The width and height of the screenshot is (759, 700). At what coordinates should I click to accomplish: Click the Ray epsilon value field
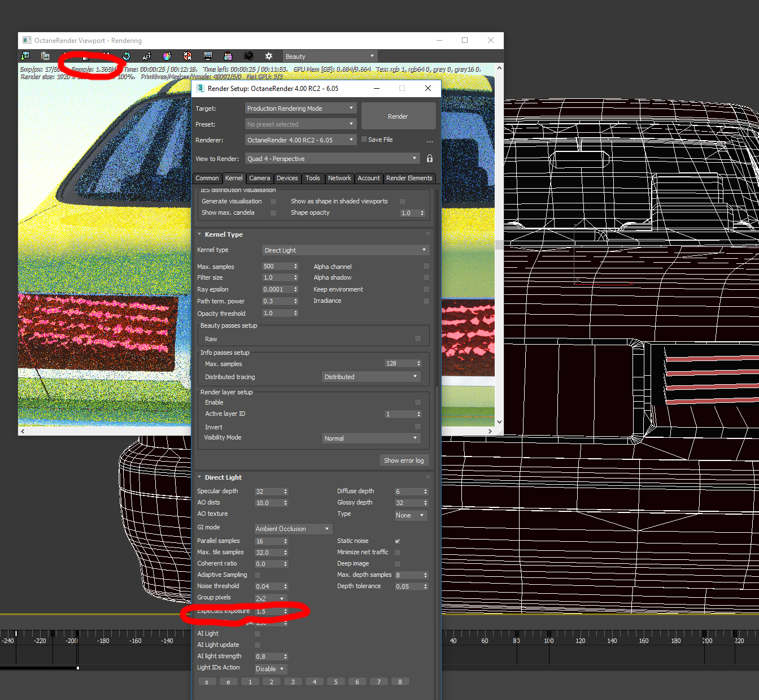click(x=277, y=289)
